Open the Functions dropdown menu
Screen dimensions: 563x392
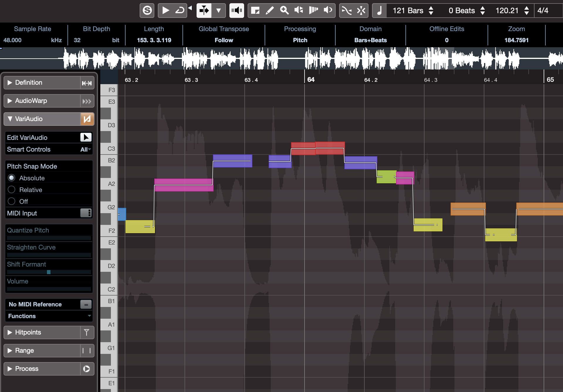coord(49,316)
